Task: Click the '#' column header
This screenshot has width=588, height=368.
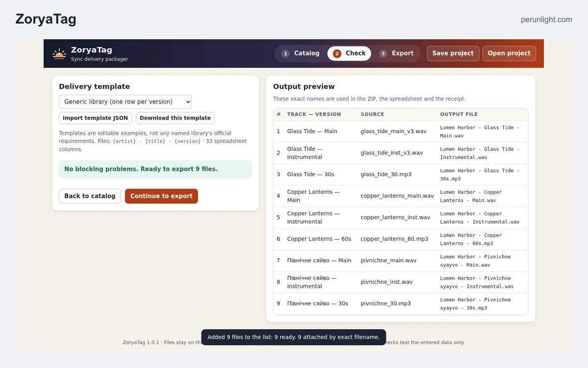Action: (279, 114)
